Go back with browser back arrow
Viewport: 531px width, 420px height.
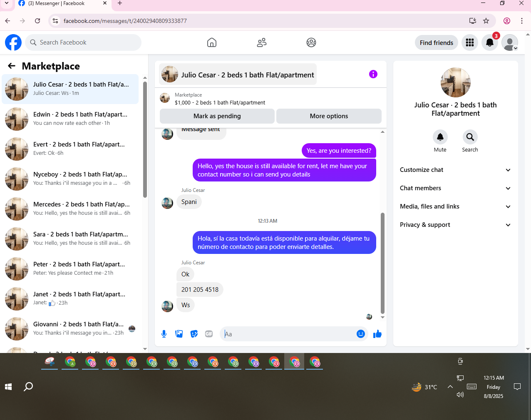click(7, 21)
